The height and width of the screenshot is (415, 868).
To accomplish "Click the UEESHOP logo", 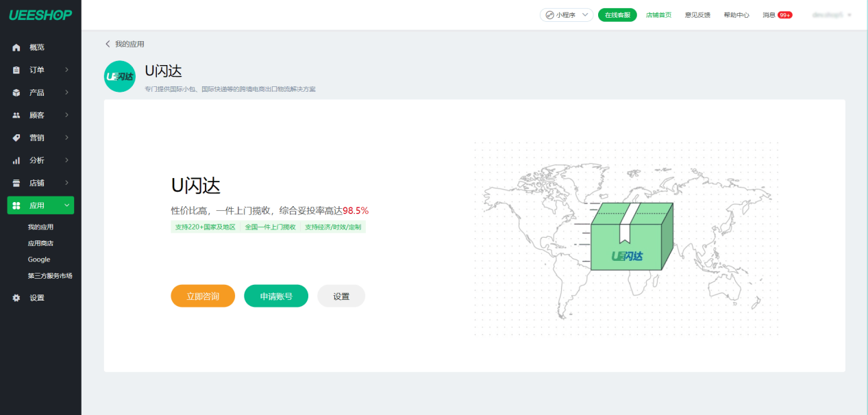I will [x=40, y=15].
